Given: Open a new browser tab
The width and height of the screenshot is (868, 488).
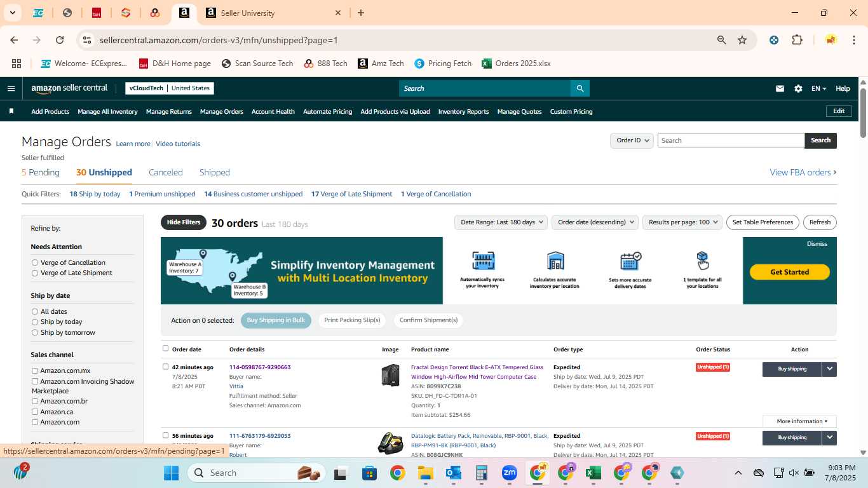Looking at the screenshot, I should [x=361, y=13].
